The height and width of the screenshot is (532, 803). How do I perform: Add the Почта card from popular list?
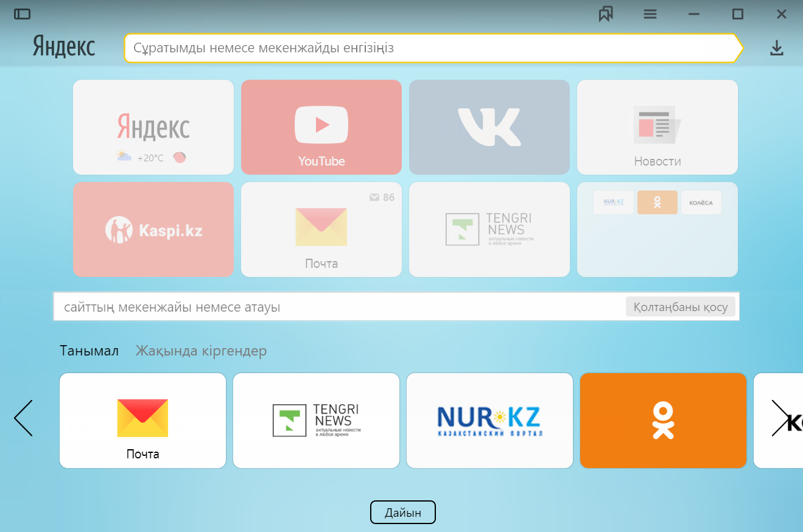tap(142, 421)
